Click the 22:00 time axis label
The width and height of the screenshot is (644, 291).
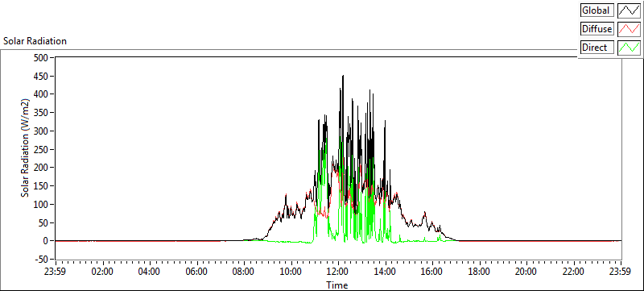[x=573, y=272]
